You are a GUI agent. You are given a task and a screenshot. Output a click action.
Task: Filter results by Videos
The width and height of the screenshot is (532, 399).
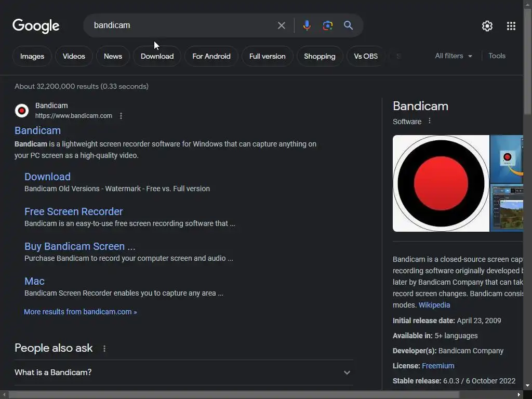[74, 56]
